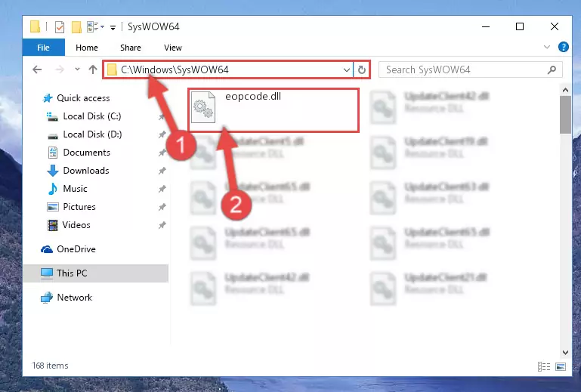581x392 pixels.
Task: Click the New folder quick access toolbar icon
Action: (76, 27)
